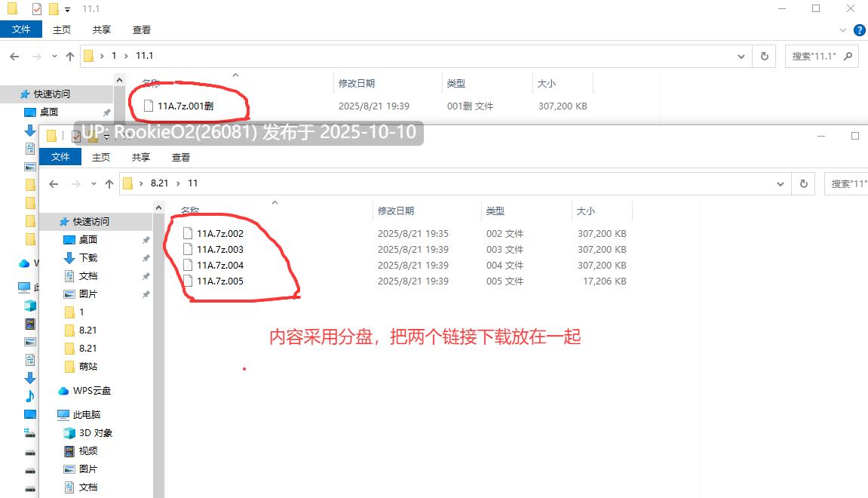Open folder named 1 in 11 window sidebar
Viewport: 868px width, 498px height.
(x=81, y=312)
